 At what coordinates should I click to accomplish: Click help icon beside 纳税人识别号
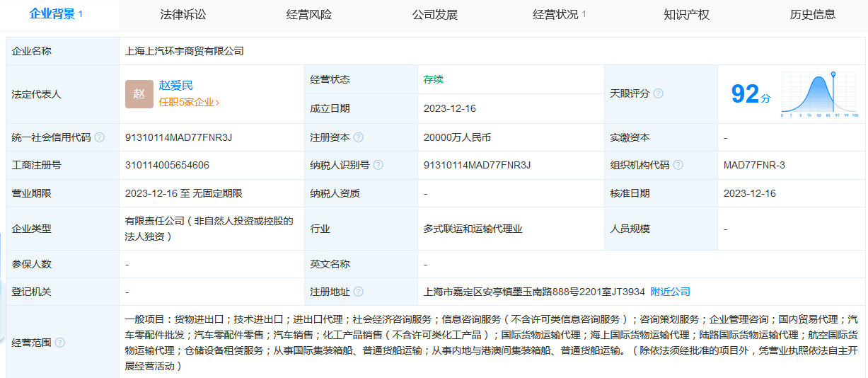point(378,165)
